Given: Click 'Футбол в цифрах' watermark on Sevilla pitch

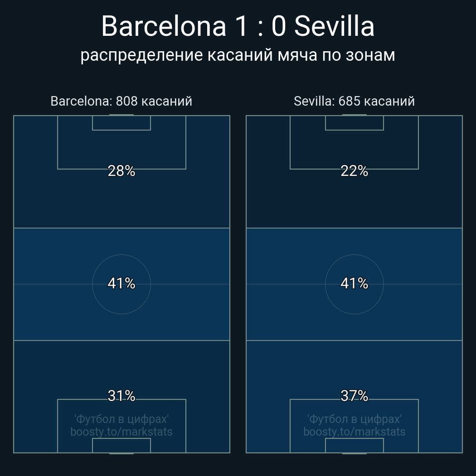Looking at the screenshot, I should [x=354, y=419].
